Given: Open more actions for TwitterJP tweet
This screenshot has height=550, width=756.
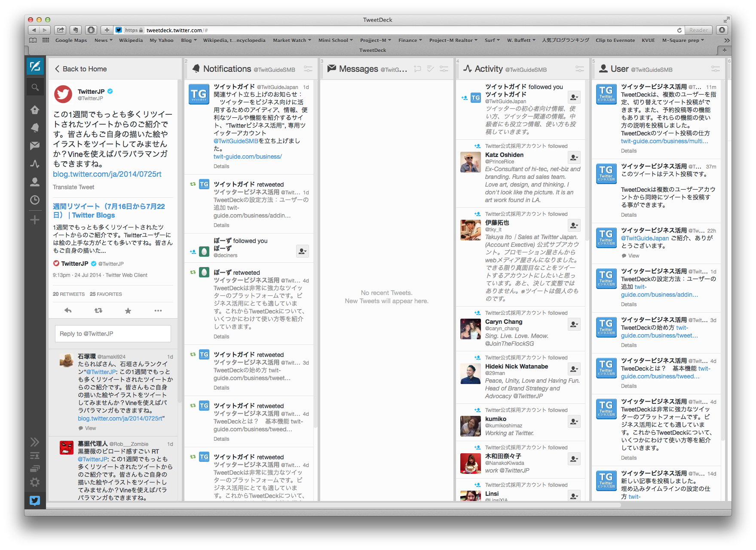Looking at the screenshot, I should [x=158, y=310].
